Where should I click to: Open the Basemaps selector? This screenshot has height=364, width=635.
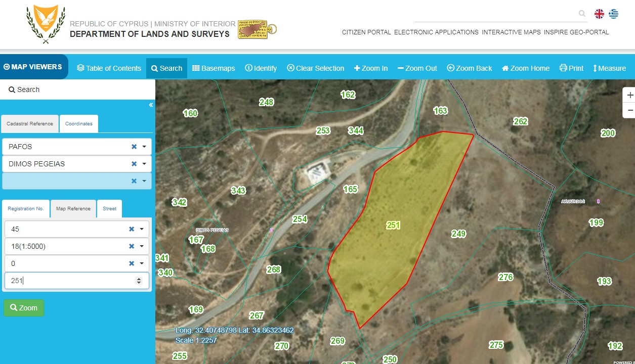click(214, 68)
